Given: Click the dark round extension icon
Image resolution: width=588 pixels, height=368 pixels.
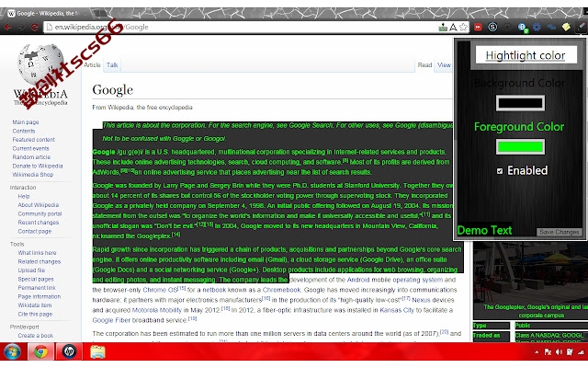Looking at the screenshot, I should pyautogui.click(x=507, y=27).
